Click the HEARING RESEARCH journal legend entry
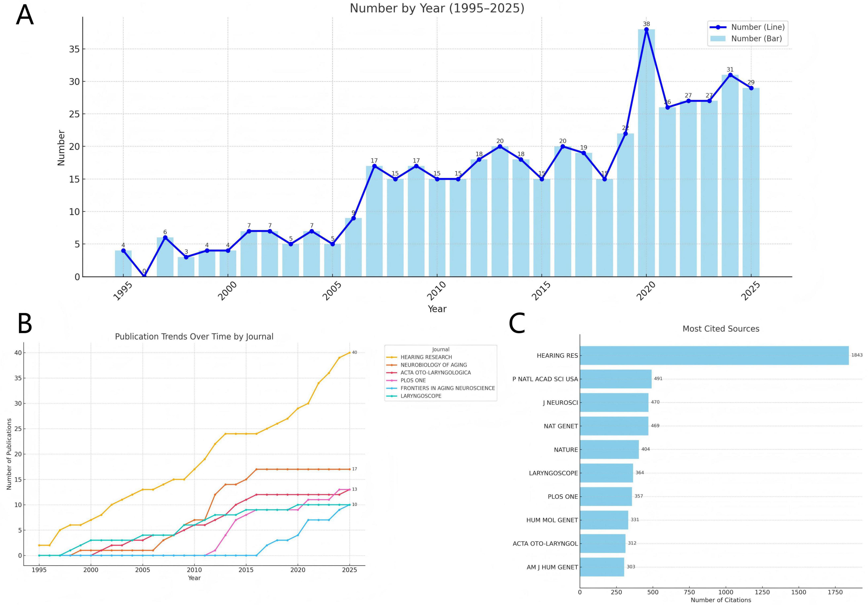Viewport: 868px width, 605px height. tap(426, 357)
